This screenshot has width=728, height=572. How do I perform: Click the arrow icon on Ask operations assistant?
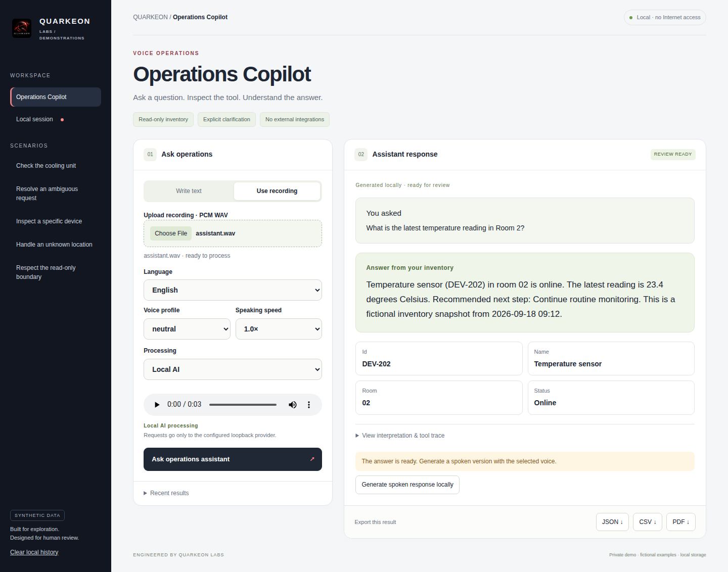(312, 459)
